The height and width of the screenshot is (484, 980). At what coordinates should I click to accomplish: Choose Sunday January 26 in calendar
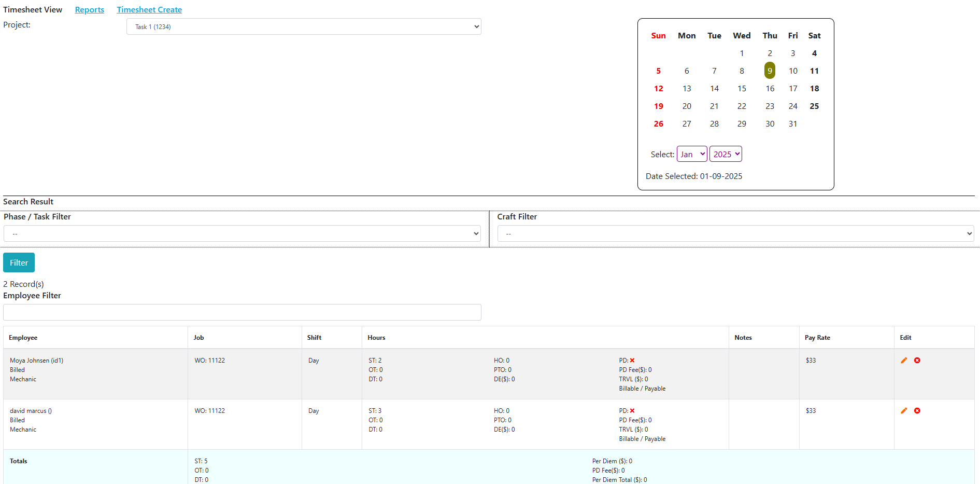point(658,124)
